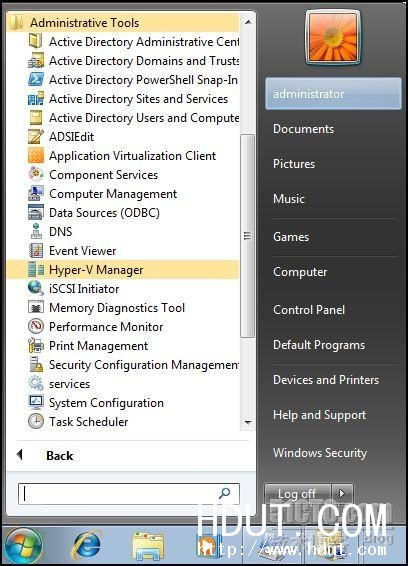This screenshot has width=408, height=566.
Task: Open Devices and Printers
Action: point(326,380)
